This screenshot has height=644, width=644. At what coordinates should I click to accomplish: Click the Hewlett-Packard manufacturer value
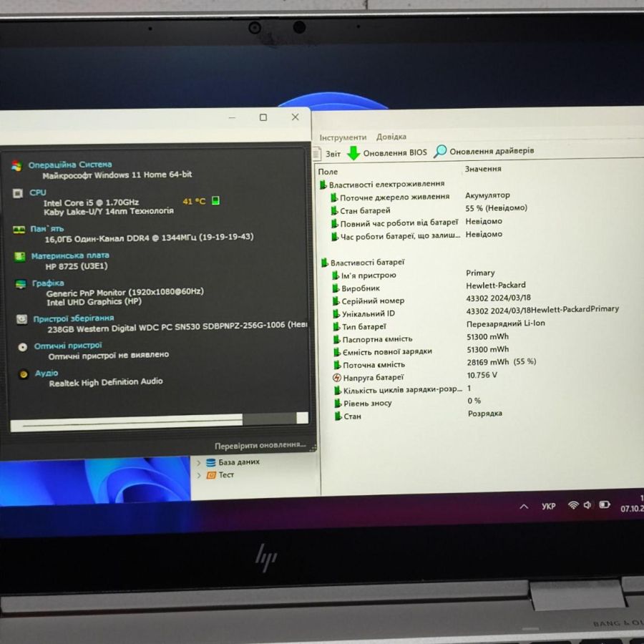tap(496, 285)
